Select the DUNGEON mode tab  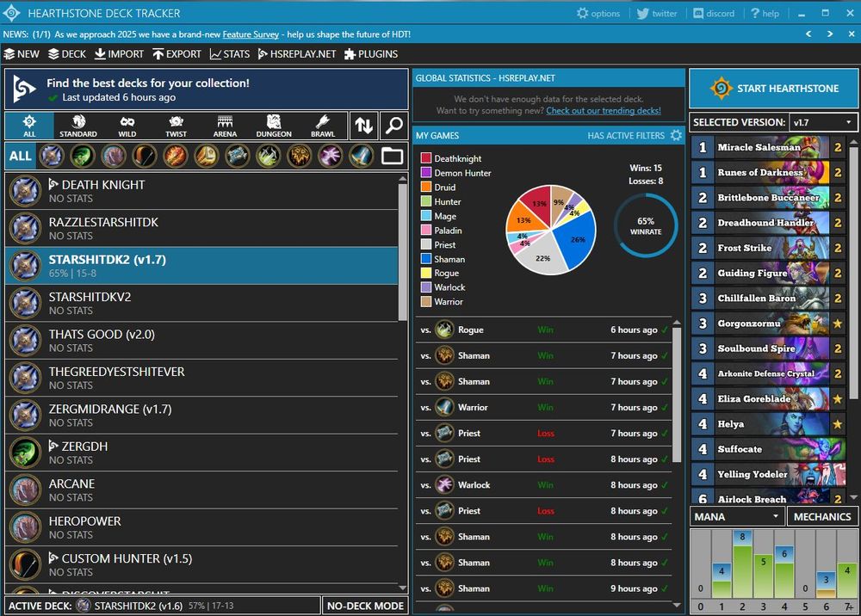274,126
